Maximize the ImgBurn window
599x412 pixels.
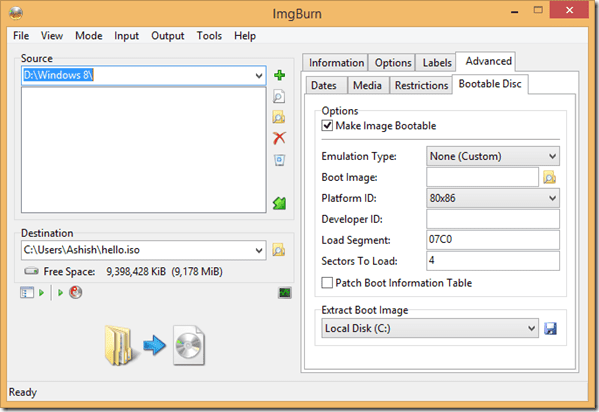[x=538, y=10]
